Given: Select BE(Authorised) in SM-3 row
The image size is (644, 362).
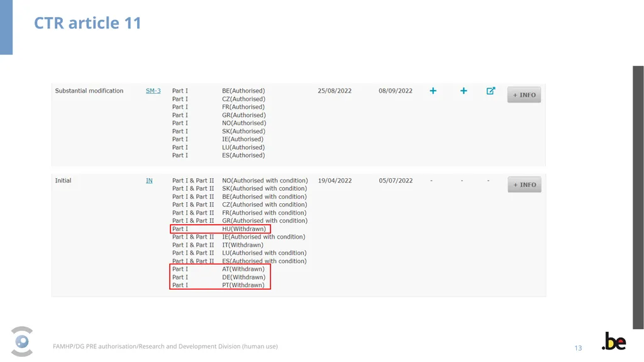Looking at the screenshot, I should point(243,91).
